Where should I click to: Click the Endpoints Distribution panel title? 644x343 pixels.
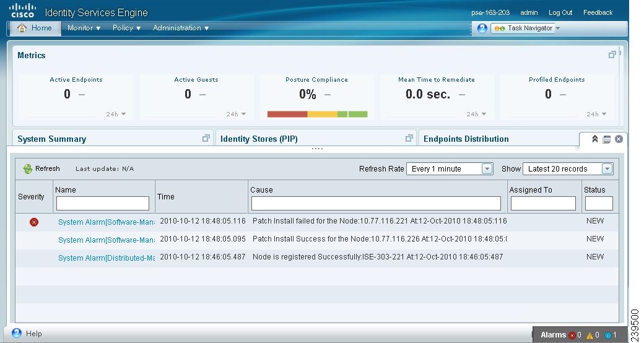(466, 139)
